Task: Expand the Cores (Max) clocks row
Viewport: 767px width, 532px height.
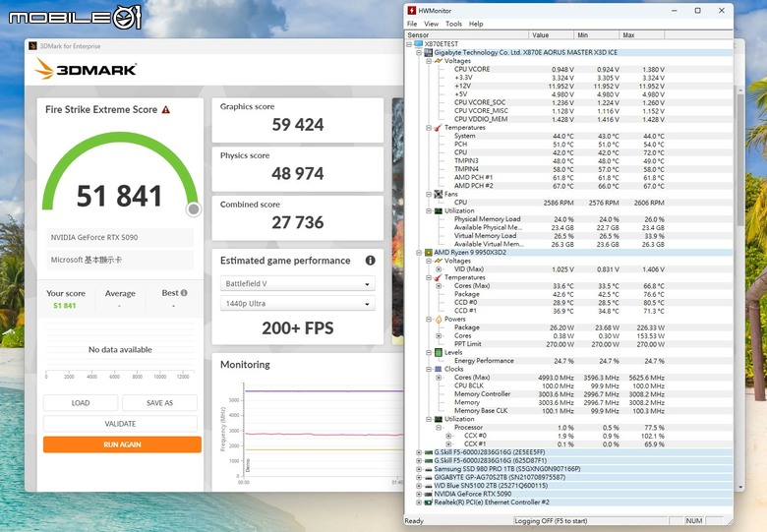Action: click(x=439, y=378)
